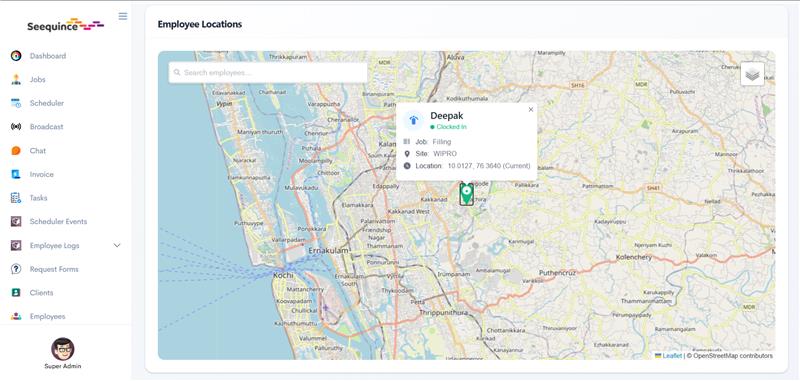Open the Invoice menu item
This screenshot has height=381, width=800.
[41, 174]
